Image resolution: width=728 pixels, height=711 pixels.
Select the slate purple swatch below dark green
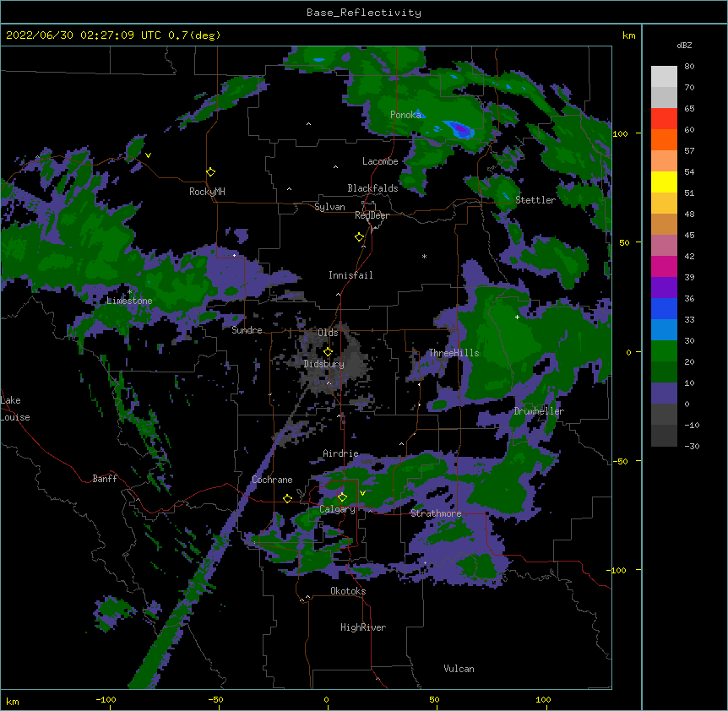pyautogui.click(x=664, y=393)
